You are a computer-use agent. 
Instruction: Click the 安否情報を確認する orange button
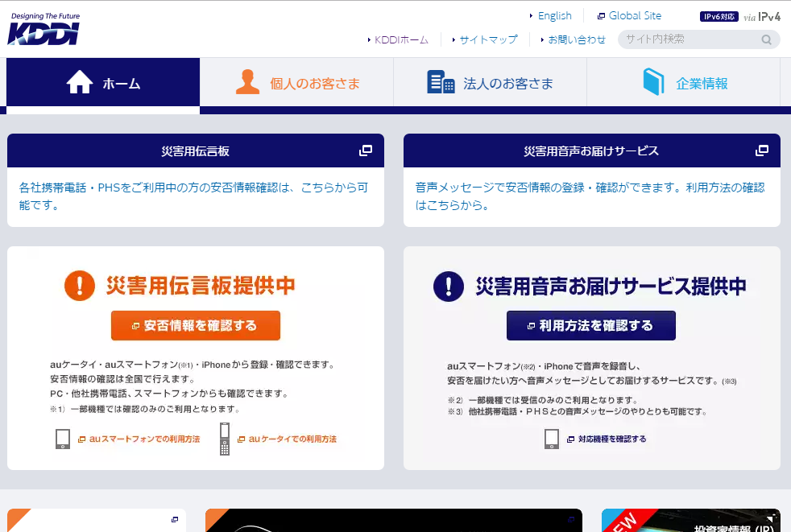(x=196, y=326)
